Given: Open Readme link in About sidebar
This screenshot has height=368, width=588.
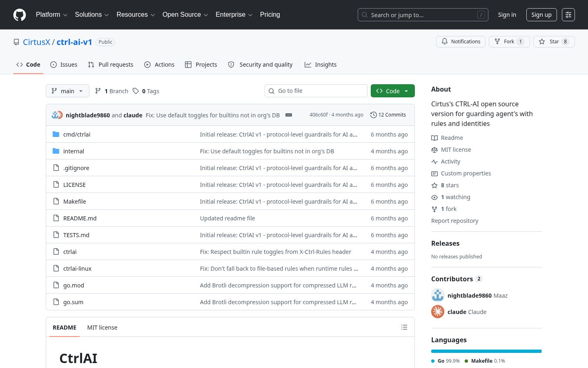Looking at the screenshot, I should click(x=447, y=138).
